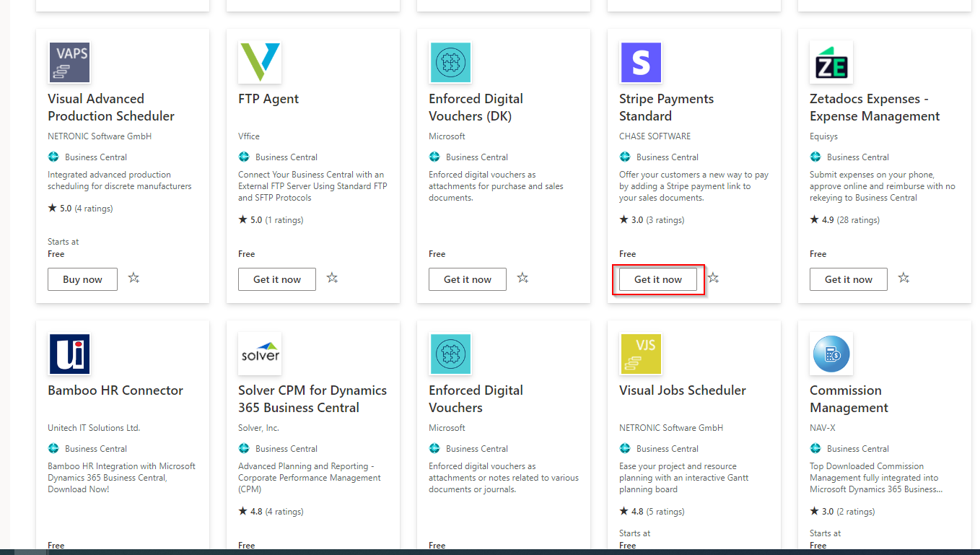The height and width of the screenshot is (555, 980).
Task: Click the Bamboo HR Connector Ui logo
Action: pyautogui.click(x=69, y=354)
